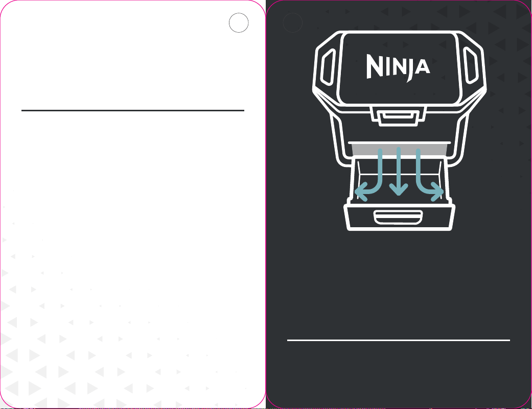Click the empty dark area beneath the drawer
Viewport: 532px width, 409px height.
398,284
